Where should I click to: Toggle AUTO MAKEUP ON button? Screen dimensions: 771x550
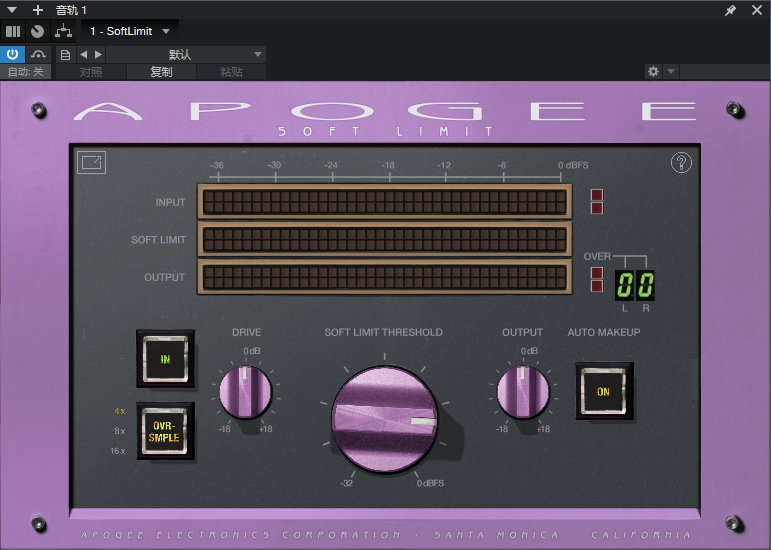tap(604, 391)
